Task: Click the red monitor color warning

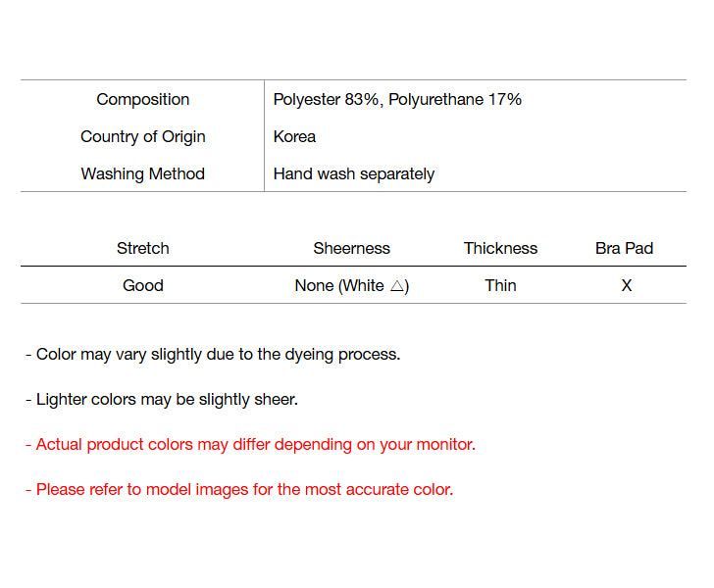Action: tap(250, 445)
